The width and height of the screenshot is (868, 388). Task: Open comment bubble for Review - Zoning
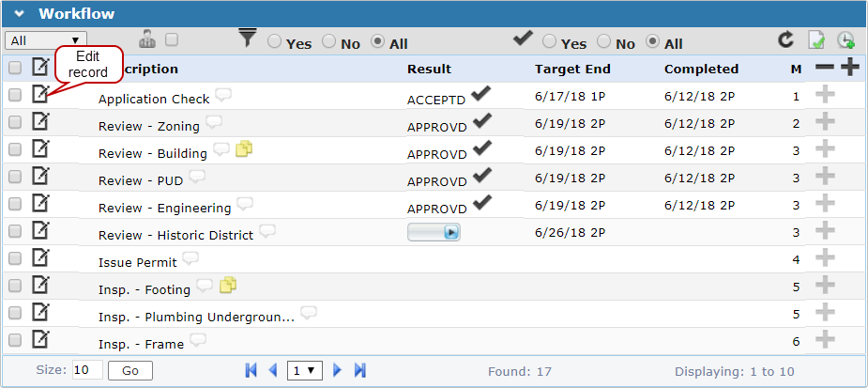coord(214,121)
